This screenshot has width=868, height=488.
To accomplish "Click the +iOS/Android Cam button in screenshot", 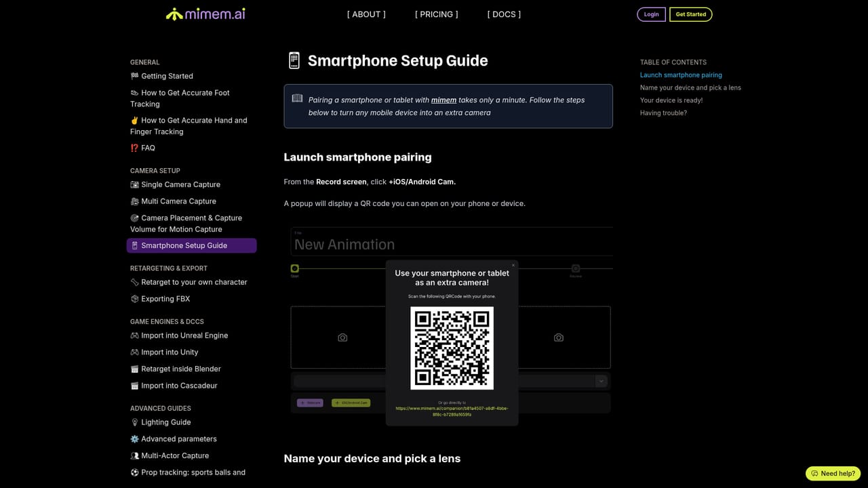I will tap(351, 403).
